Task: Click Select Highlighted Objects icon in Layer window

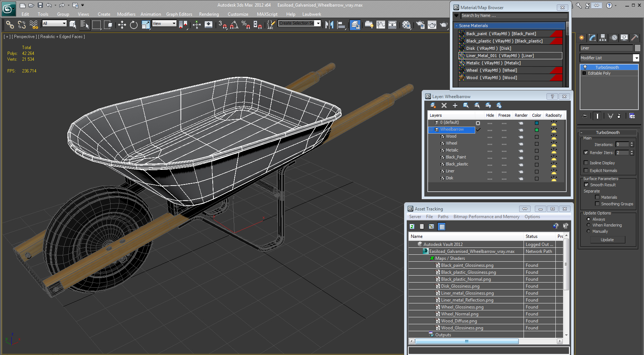Action: (466, 105)
